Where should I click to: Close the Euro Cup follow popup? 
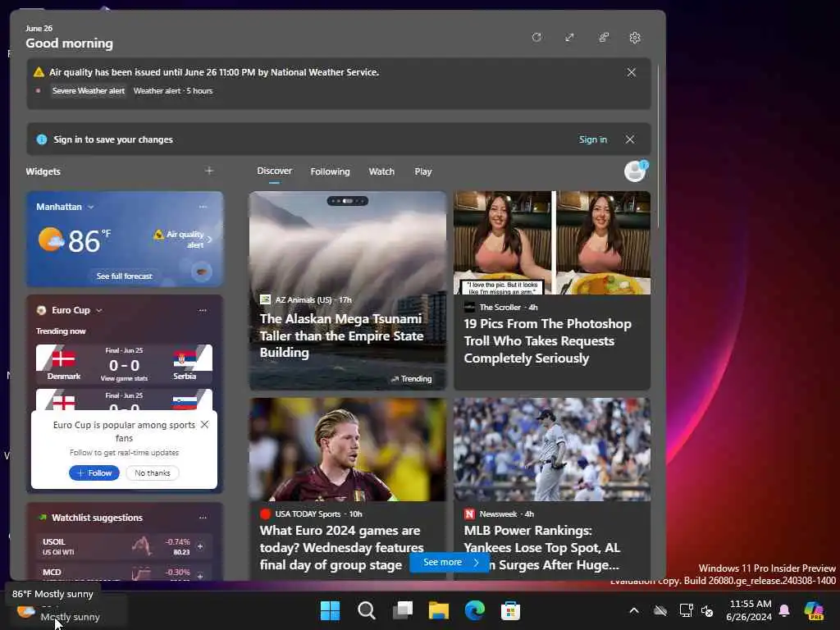click(204, 425)
